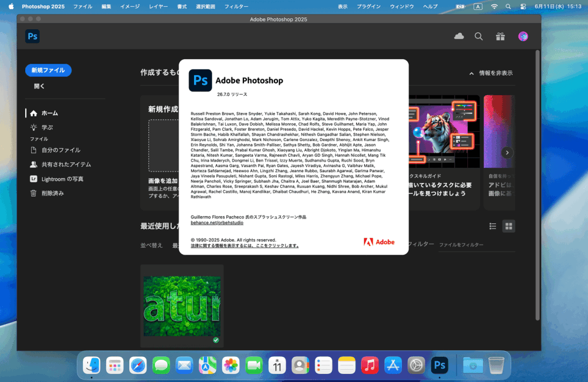
Task: Open Control Center in menu bar
Action: click(x=523, y=6)
